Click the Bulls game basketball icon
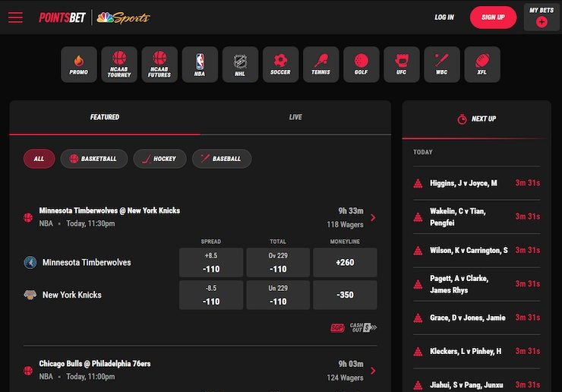The image size is (562, 392). (28, 371)
